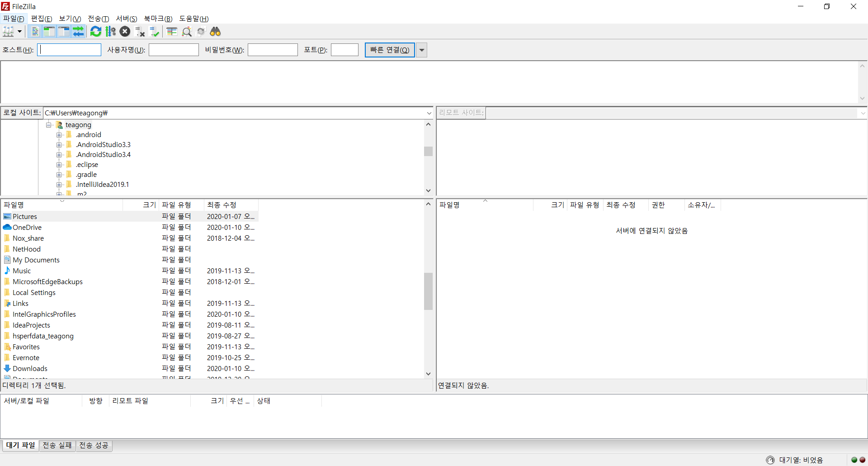
Task: Switch to 전송 실패 tab
Action: point(57,445)
